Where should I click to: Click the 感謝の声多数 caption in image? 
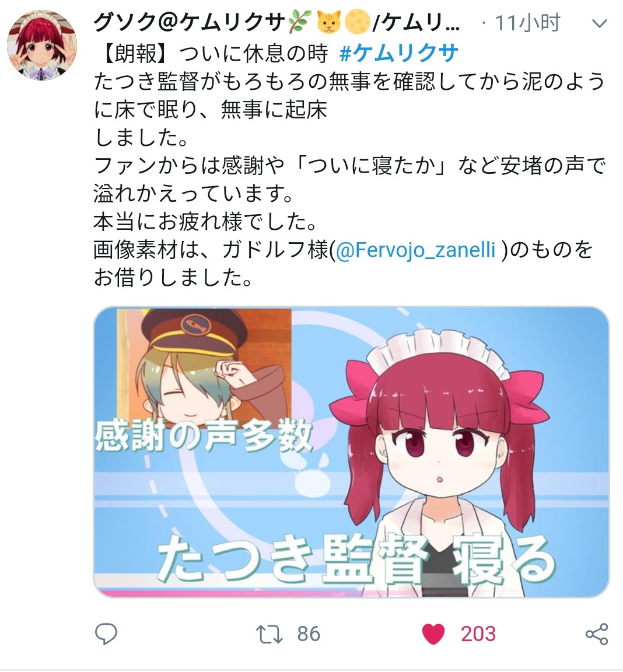(x=204, y=435)
